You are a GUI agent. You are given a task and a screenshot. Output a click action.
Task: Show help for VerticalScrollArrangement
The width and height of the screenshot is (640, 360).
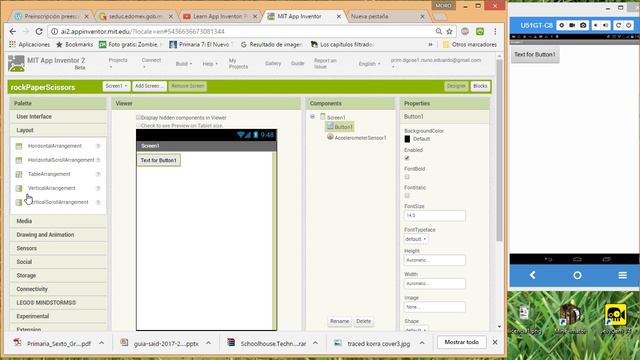click(x=98, y=202)
